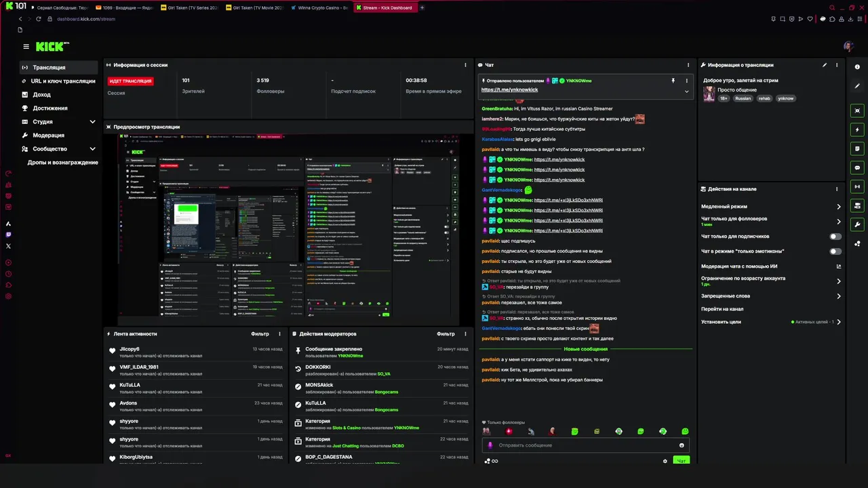The image size is (868, 488).
Task: Open URL и ключ трансляции page
Action: pos(58,81)
